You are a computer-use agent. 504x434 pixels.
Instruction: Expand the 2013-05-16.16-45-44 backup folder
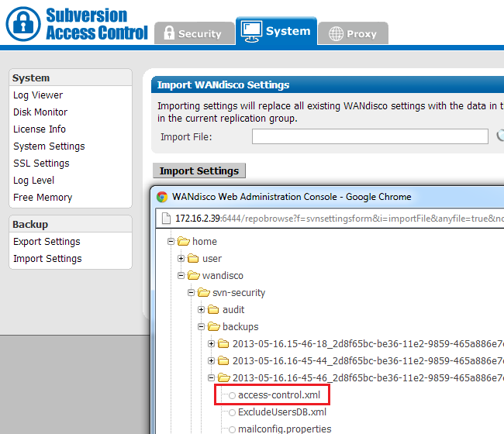tap(211, 360)
